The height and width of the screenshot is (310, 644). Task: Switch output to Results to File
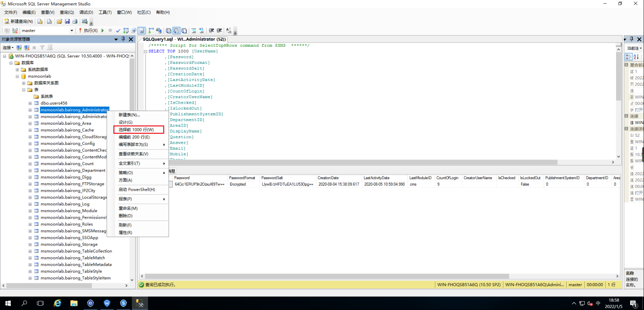tap(184, 30)
